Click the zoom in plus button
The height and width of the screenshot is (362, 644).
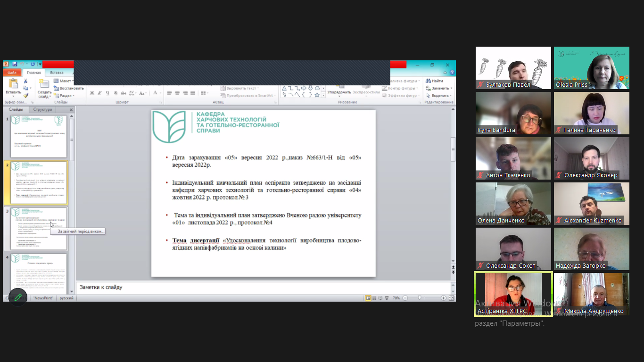click(443, 298)
